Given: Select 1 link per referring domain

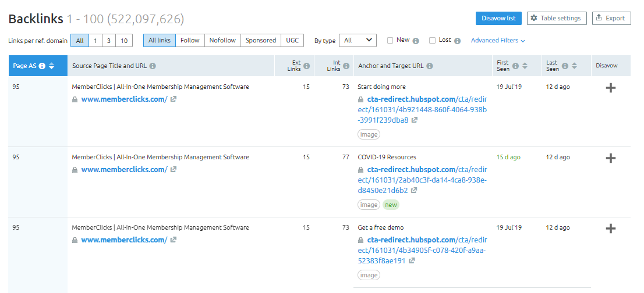Looking at the screenshot, I should coord(95,40).
